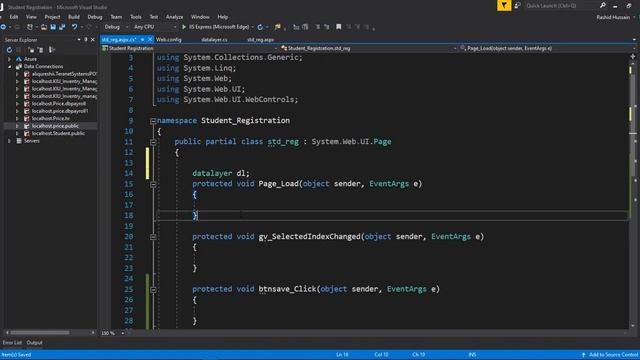Image resolution: width=640 pixels, height=360 pixels.
Task: Click the Save icon in the toolbar
Action: [53, 27]
